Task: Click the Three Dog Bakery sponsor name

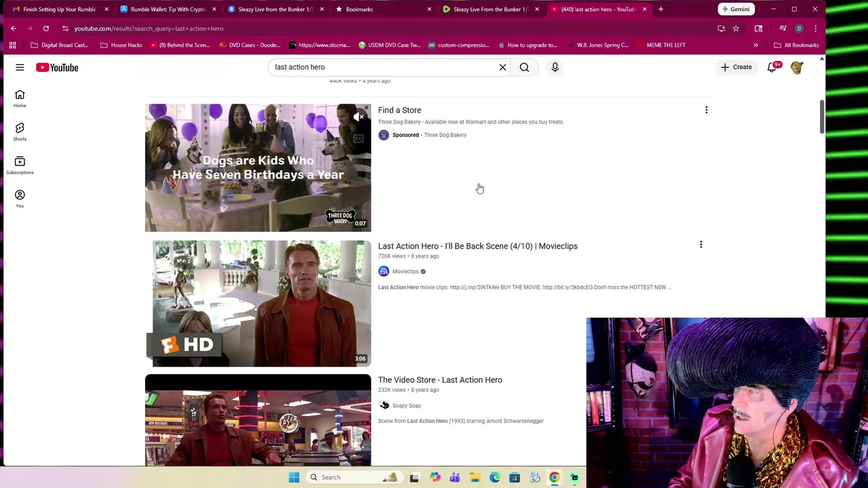Action: pyautogui.click(x=445, y=135)
